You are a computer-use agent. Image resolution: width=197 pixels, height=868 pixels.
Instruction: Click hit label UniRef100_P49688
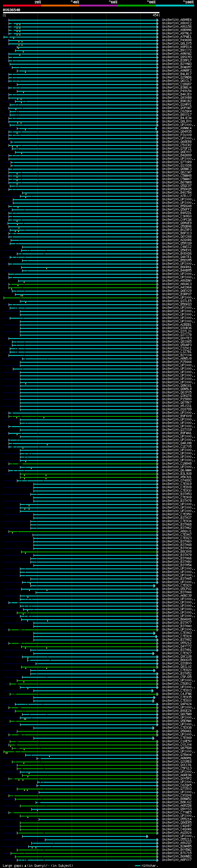tap(177, 40)
